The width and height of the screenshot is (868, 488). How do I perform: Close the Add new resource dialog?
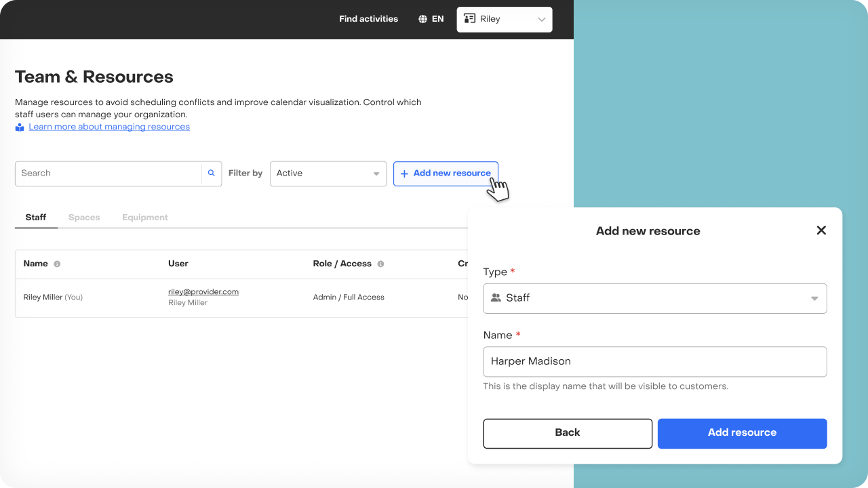click(821, 230)
